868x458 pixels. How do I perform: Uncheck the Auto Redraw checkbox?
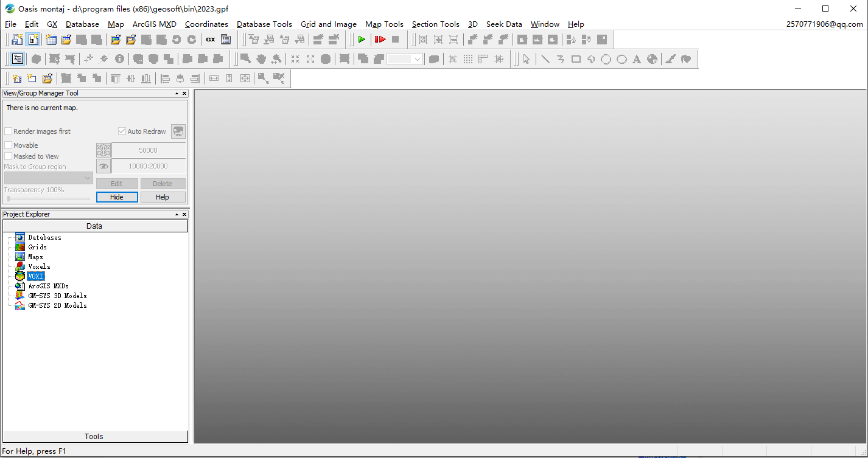tap(122, 131)
